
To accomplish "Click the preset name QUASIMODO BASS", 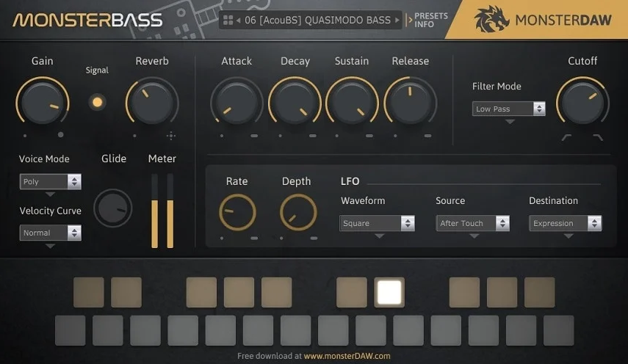I will [x=347, y=20].
